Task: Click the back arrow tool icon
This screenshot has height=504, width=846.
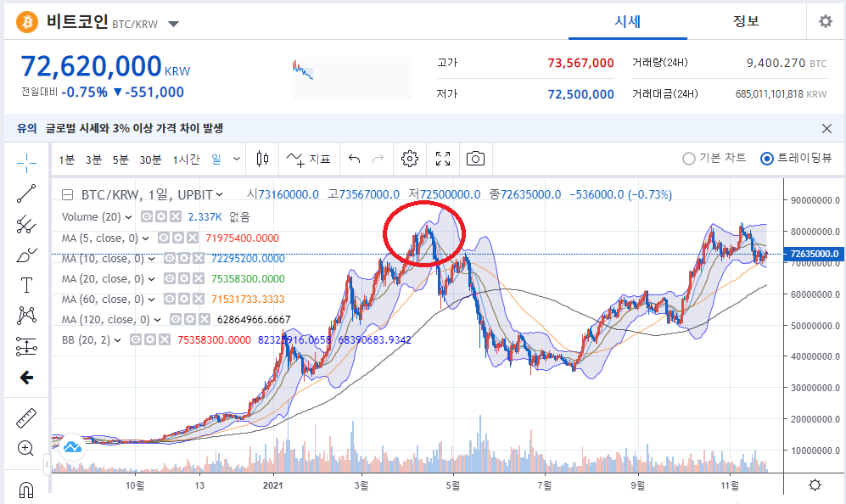Action: click(26, 378)
